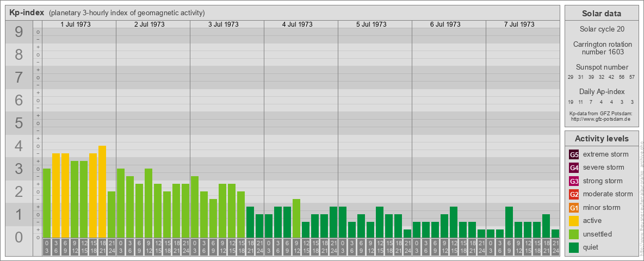This screenshot has height=261, width=644.
Task: Select the 4 Jul 1973 date header
Action: [x=298, y=24]
